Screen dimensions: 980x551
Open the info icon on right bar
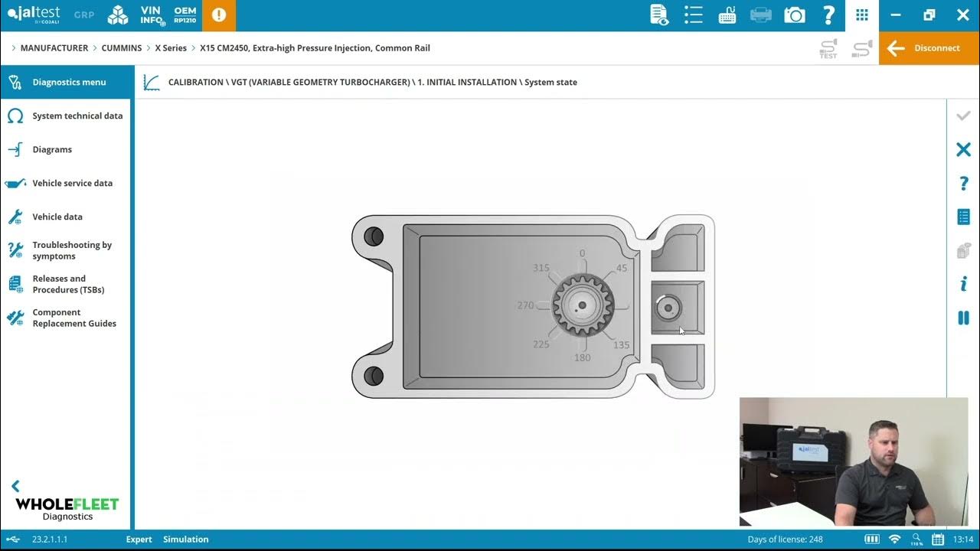click(963, 284)
